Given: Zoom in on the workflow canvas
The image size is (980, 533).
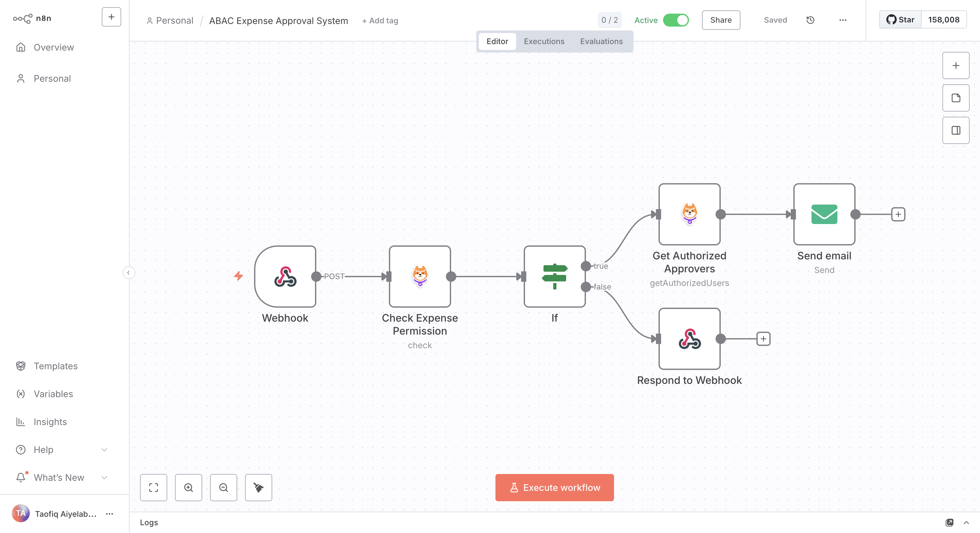Looking at the screenshot, I should pos(188,487).
